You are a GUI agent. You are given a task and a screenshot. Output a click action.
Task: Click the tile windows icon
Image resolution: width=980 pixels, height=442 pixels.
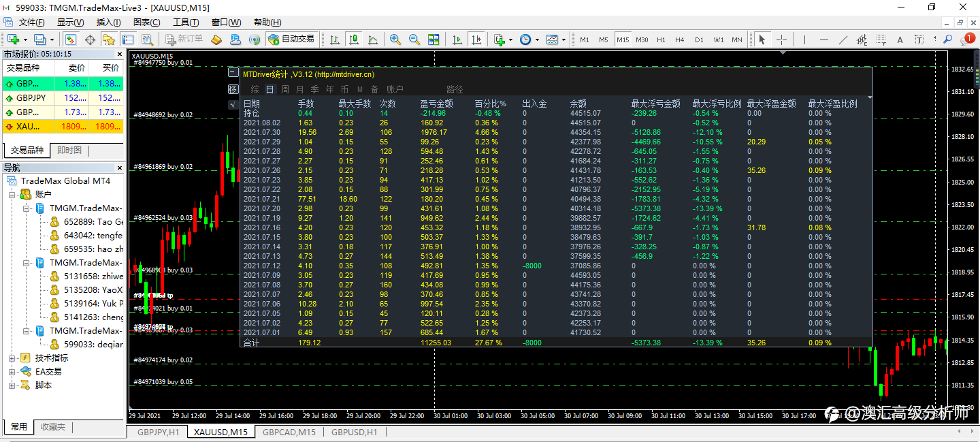(433, 40)
